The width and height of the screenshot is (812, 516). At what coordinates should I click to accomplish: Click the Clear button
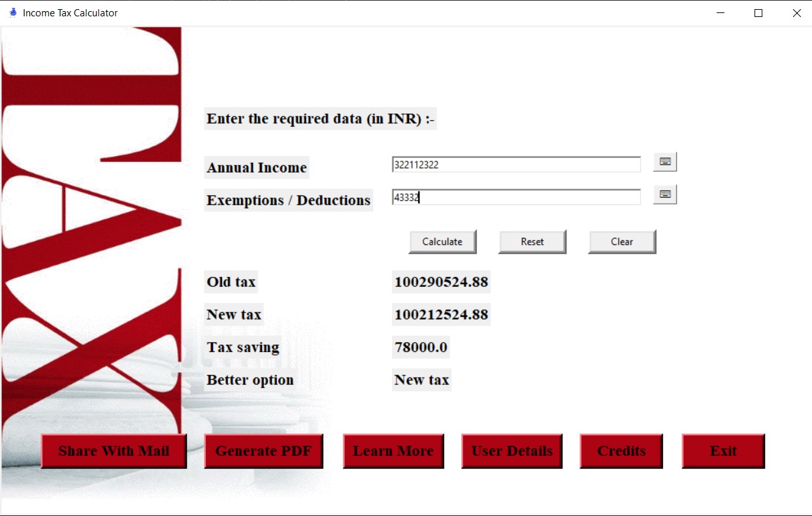[x=622, y=242]
